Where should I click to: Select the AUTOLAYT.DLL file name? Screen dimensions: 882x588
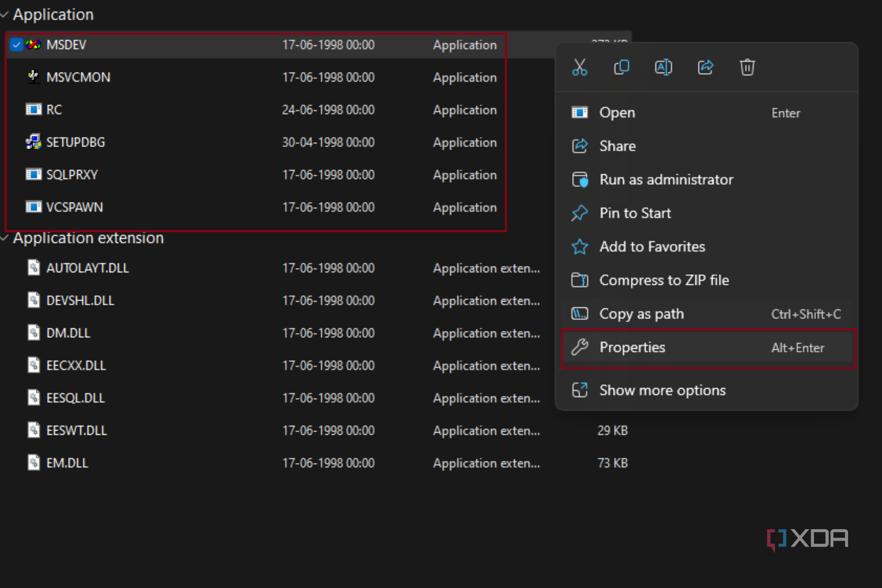click(87, 268)
